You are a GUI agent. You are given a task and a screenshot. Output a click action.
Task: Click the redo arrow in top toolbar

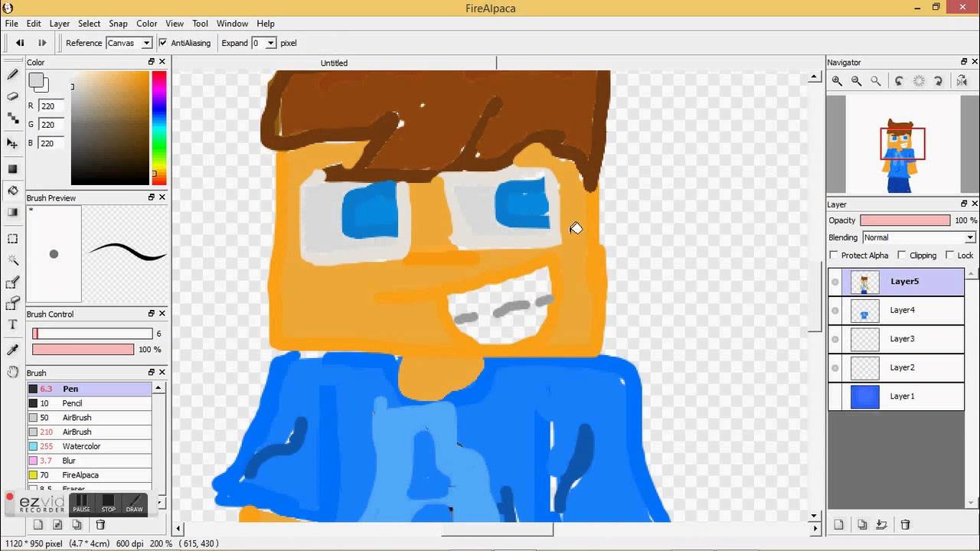(42, 43)
